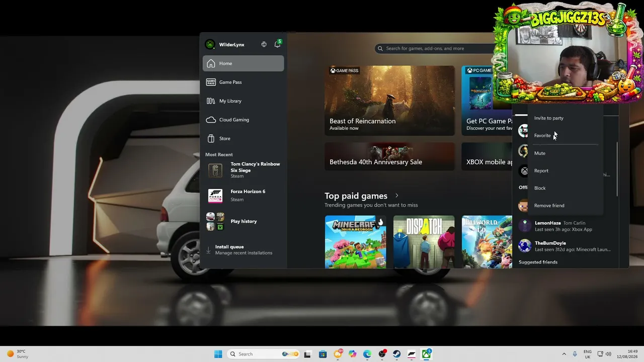The image size is (644, 362).
Task: Open Task View on the taskbar
Action: (307, 354)
